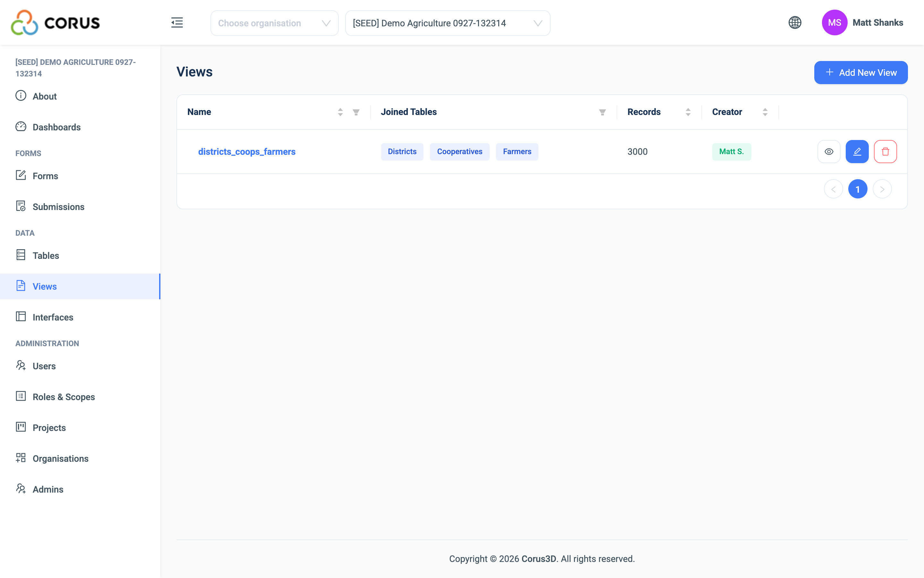Filter the Name column via the funnel icon

[356, 112]
